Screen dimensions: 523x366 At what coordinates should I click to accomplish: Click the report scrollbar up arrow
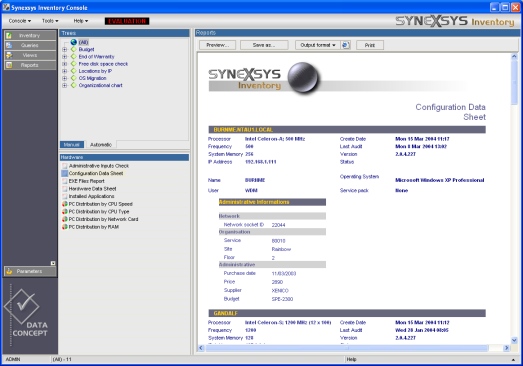(x=514, y=56)
